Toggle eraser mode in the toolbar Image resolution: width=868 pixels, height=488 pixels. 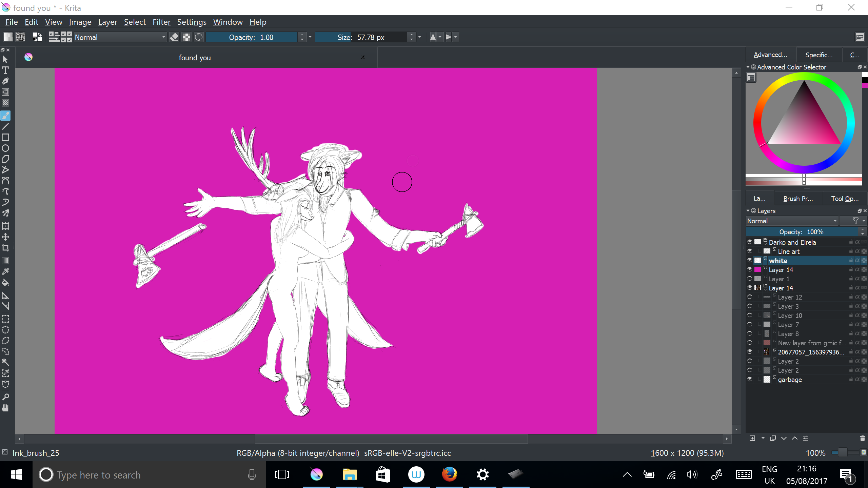click(174, 37)
